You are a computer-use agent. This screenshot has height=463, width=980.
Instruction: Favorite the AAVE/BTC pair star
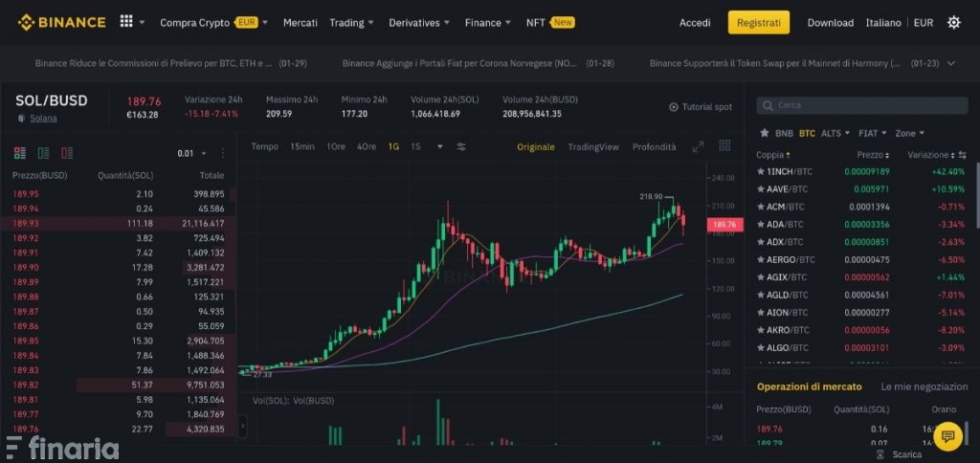pos(761,188)
